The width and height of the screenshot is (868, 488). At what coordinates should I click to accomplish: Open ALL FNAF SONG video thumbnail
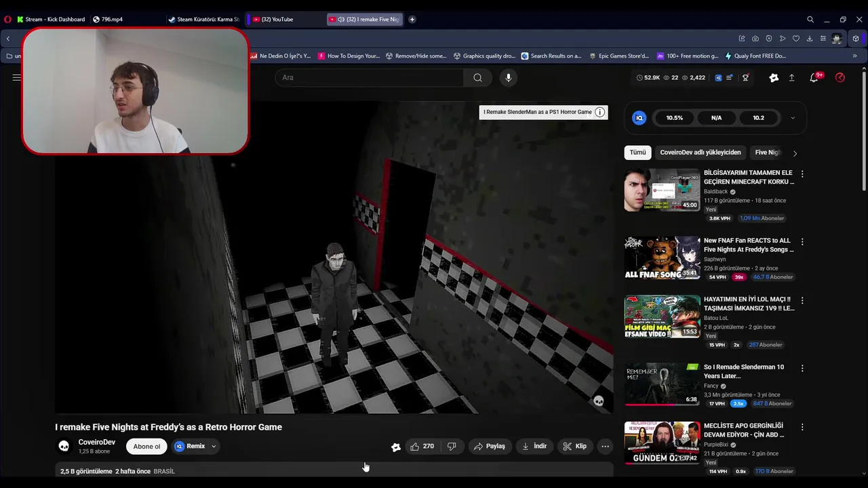[662, 258]
